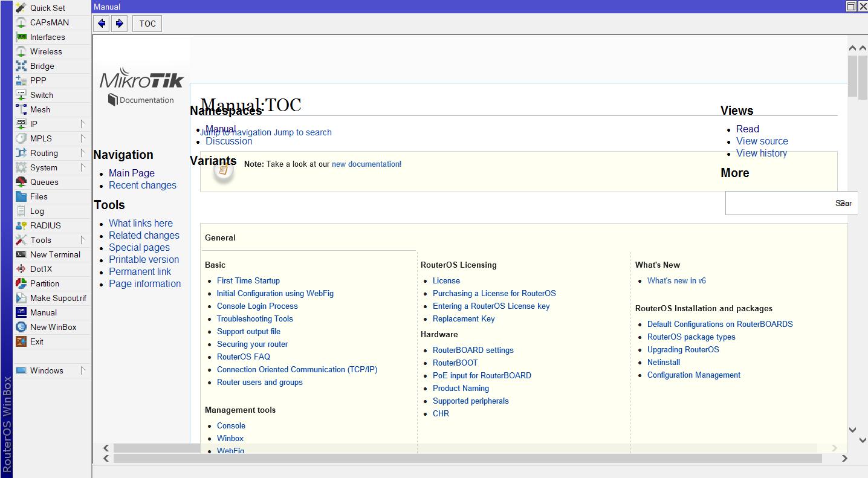
Task: Open What's new in v6 link
Action: 676,280
